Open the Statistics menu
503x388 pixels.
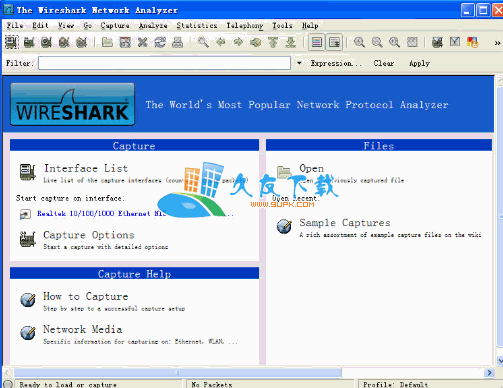(197, 25)
